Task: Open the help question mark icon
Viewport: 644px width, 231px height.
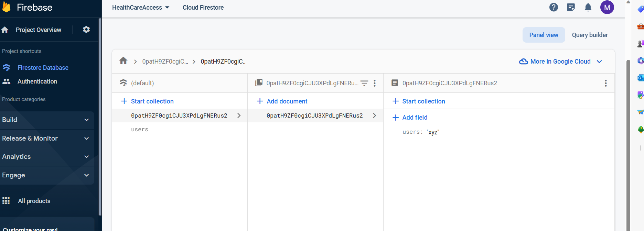Action: 554,7
